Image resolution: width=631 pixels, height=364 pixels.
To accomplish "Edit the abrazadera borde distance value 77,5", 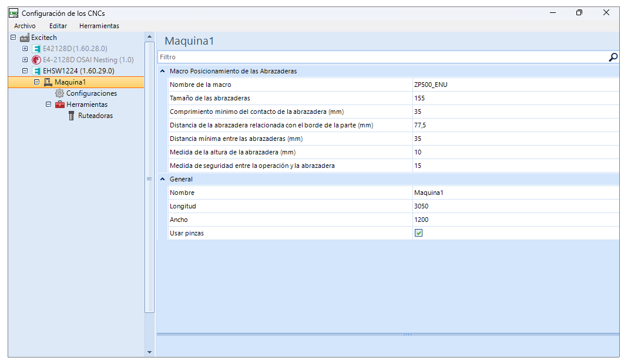I will point(515,126).
